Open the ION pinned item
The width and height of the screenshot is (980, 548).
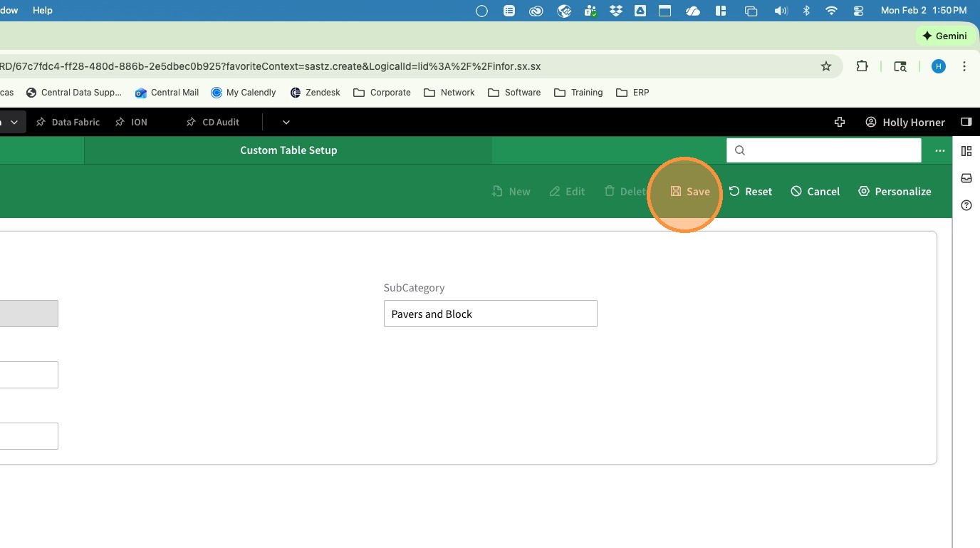131,122
